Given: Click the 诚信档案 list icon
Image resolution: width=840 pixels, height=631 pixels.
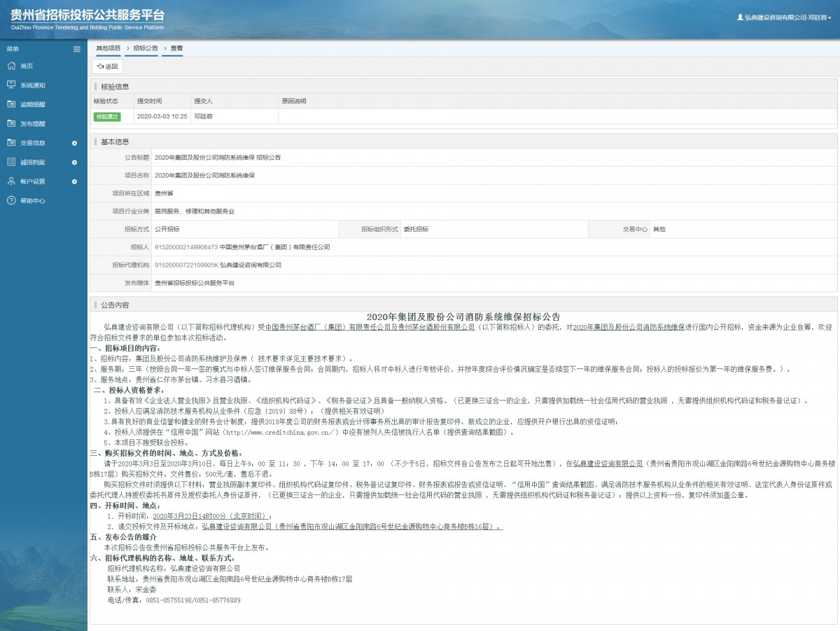Looking at the screenshot, I should coord(11,162).
